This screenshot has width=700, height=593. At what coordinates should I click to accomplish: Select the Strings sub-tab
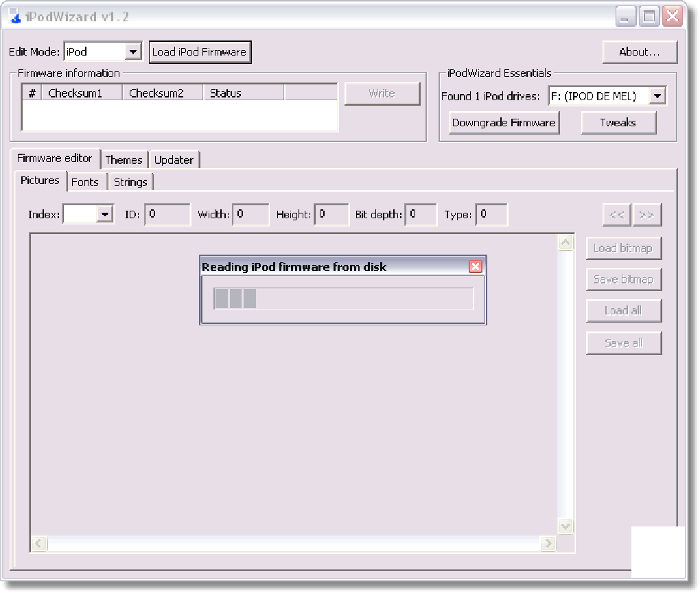(130, 182)
